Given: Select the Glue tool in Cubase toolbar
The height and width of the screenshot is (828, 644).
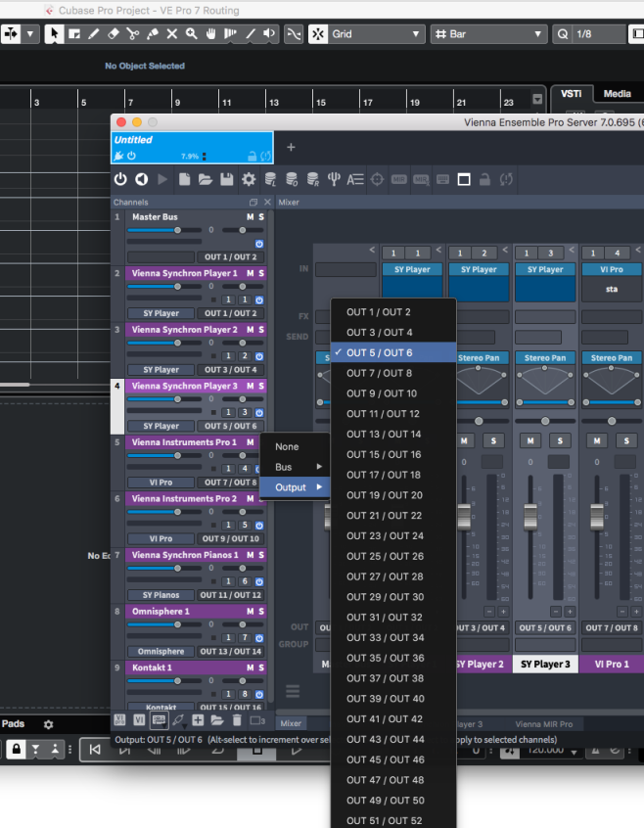Looking at the screenshot, I should [x=153, y=34].
